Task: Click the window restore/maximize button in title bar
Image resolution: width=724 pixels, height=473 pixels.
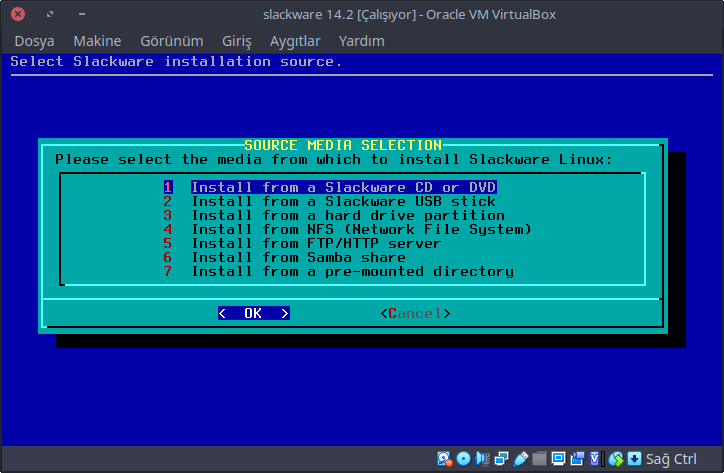Action: tap(50, 14)
